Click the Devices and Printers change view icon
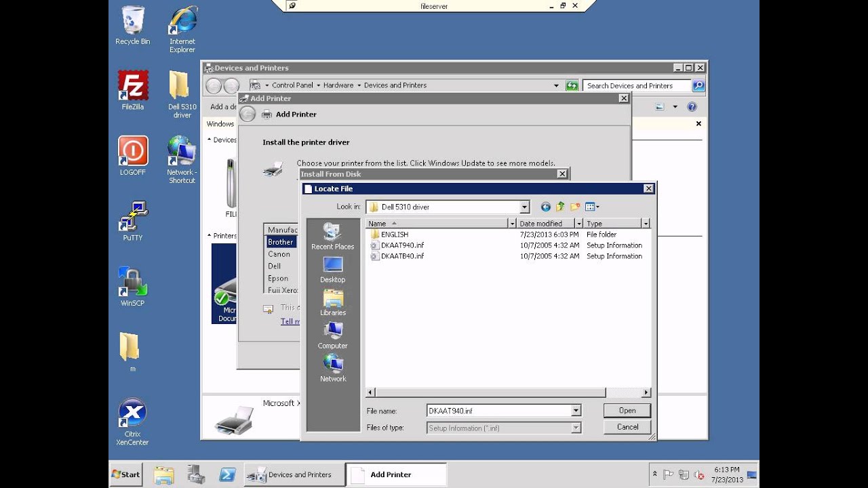 [x=659, y=107]
